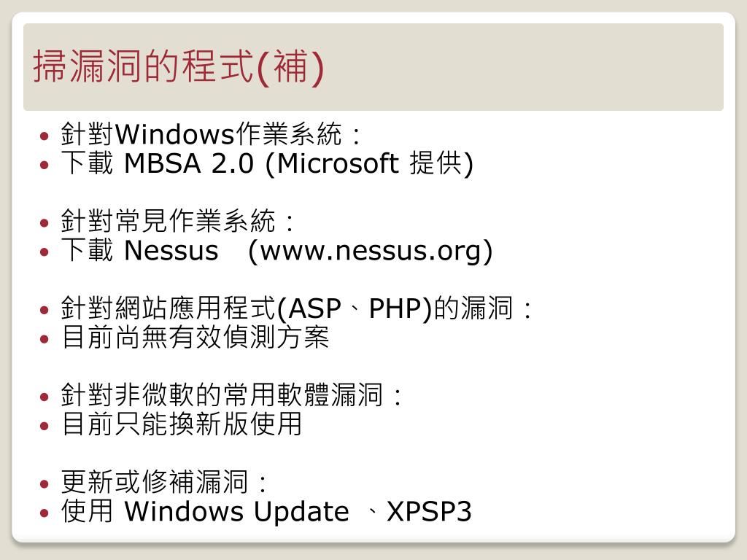Click the bullet before 下載 Nessus
Viewport: 747px width, 560px height.
pos(44,252)
